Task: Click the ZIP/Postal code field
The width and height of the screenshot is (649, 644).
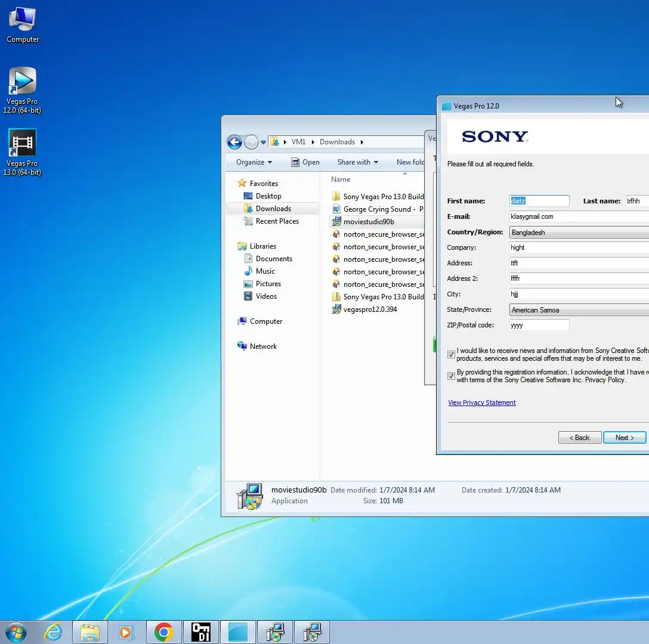Action: pos(539,325)
